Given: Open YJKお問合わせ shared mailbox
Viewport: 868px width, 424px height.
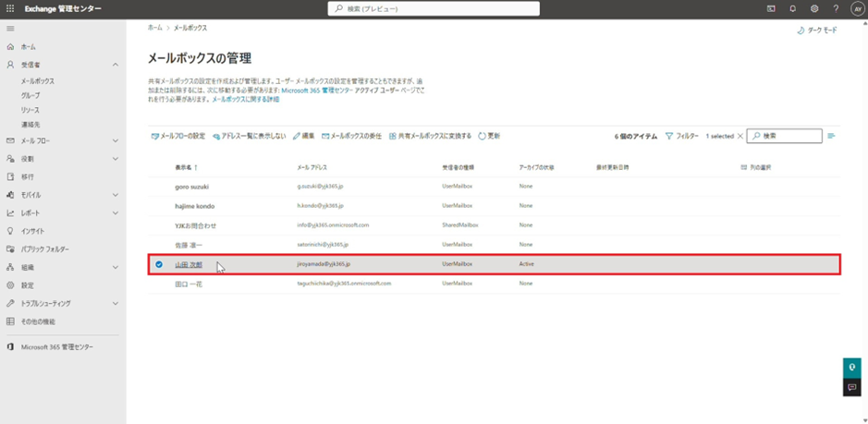Looking at the screenshot, I should pos(195,225).
